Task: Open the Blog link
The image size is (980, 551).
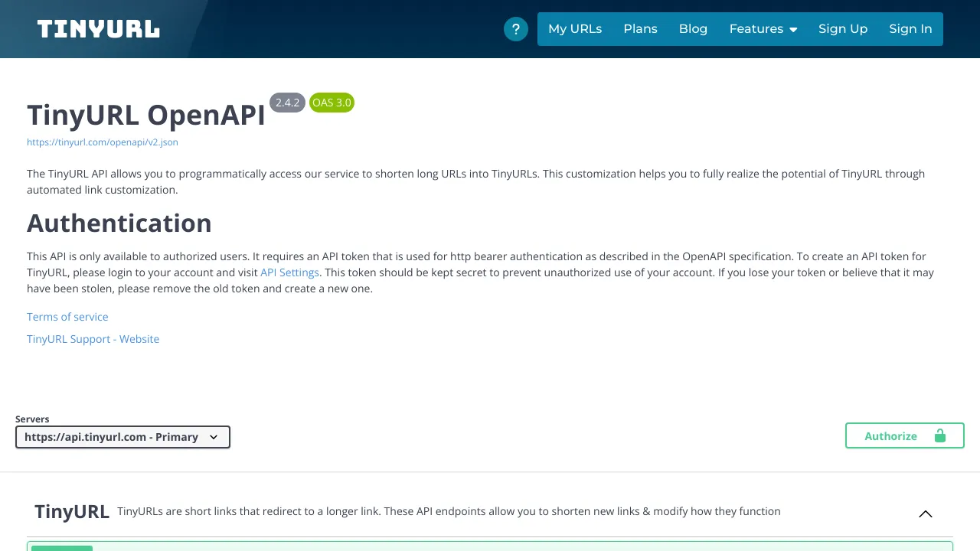Action: pos(693,29)
